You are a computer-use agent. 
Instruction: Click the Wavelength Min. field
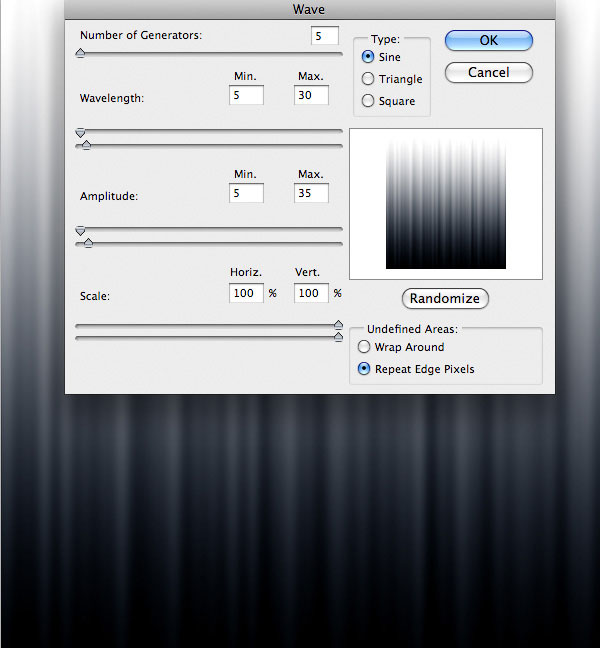click(246, 95)
